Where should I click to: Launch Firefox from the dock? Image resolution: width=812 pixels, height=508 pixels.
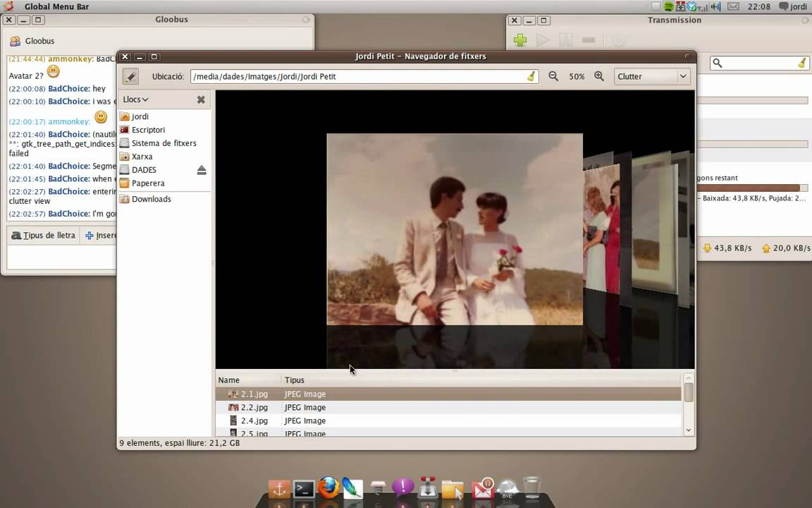tap(328, 488)
